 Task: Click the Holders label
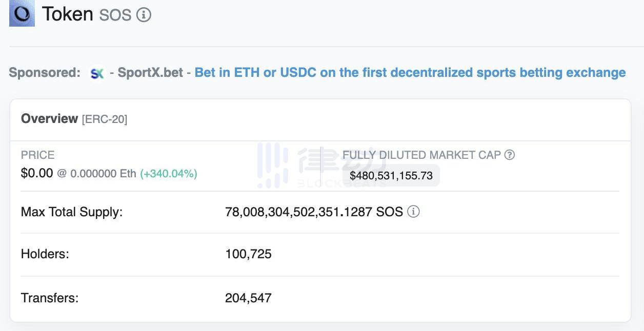click(x=45, y=254)
